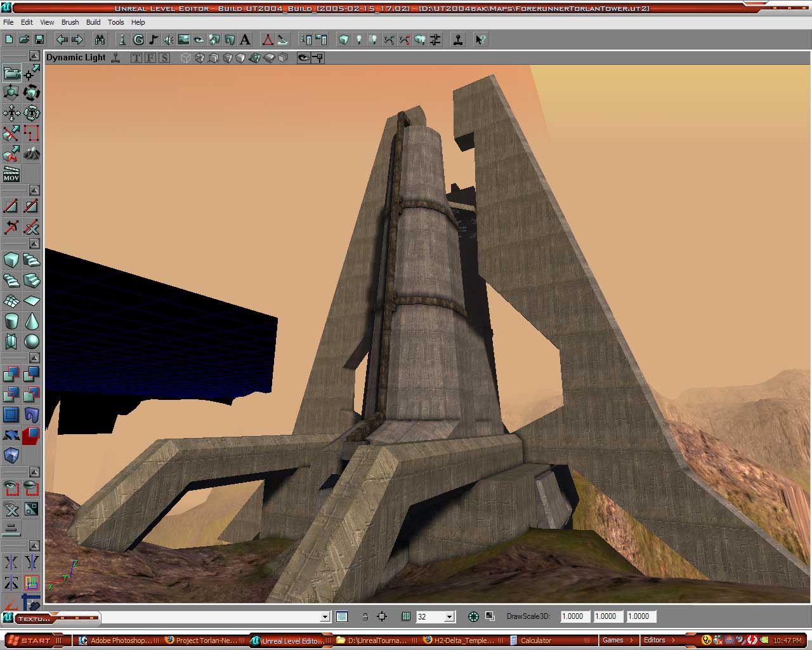
Task: Click the CSG Add brush icon
Action: [11, 375]
